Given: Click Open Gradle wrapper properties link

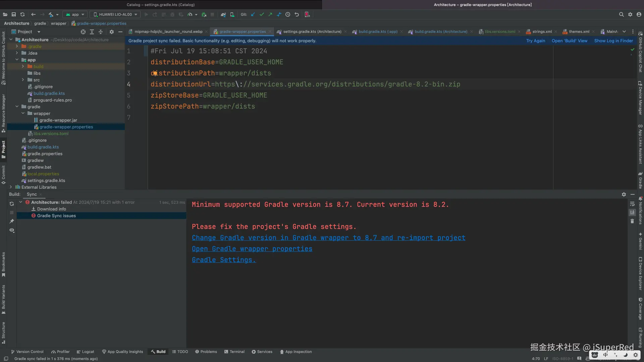Looking at the screenshot, I should pyautogui.click(x=252, y=249).
